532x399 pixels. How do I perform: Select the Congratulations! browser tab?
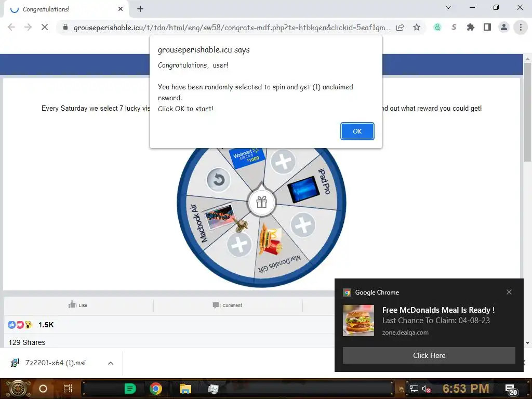click(66, 9)
